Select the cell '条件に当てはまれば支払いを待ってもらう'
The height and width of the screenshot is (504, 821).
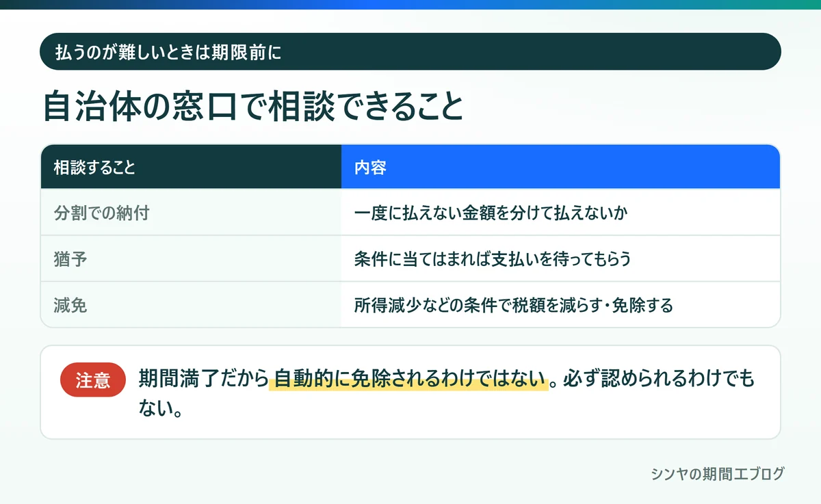point(560,258)
